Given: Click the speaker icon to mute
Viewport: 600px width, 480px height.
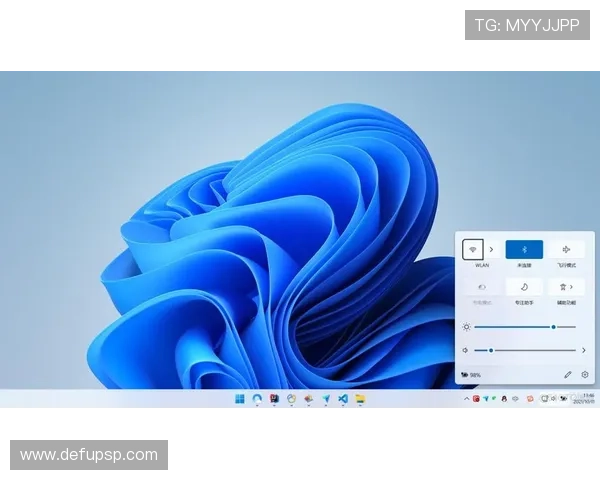Looking at the screenshot, I should (466, 350).
